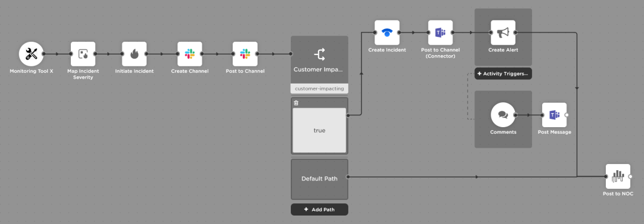
Task: Select the Create Incident step icon
Action: coord(387,33)
